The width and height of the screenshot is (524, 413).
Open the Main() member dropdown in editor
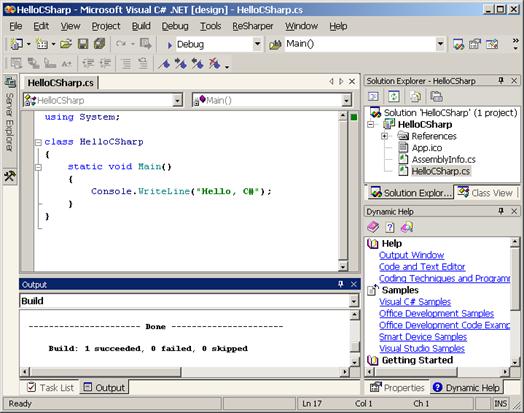point(347,100)
